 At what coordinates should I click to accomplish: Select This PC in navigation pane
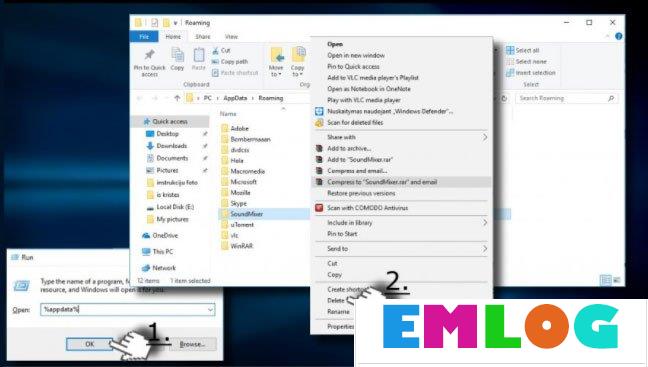pyautogui.click(x=162, y=251)
